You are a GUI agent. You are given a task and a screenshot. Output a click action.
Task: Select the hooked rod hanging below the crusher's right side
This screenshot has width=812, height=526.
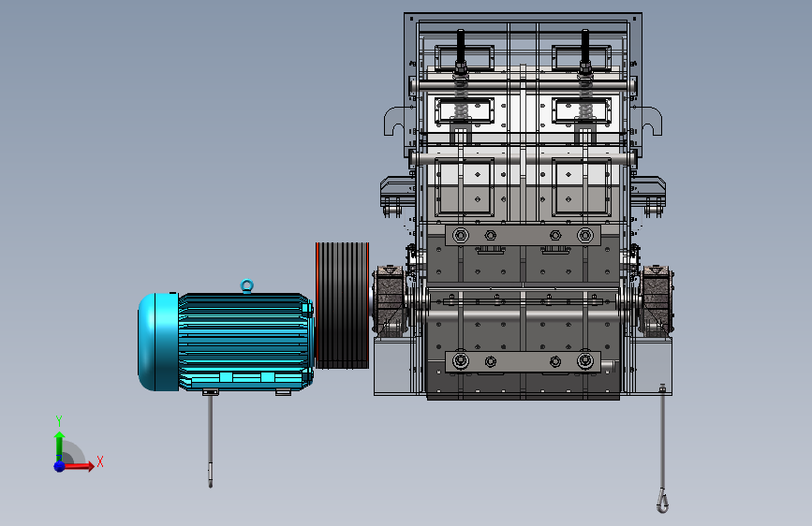(x=662, y=448)
